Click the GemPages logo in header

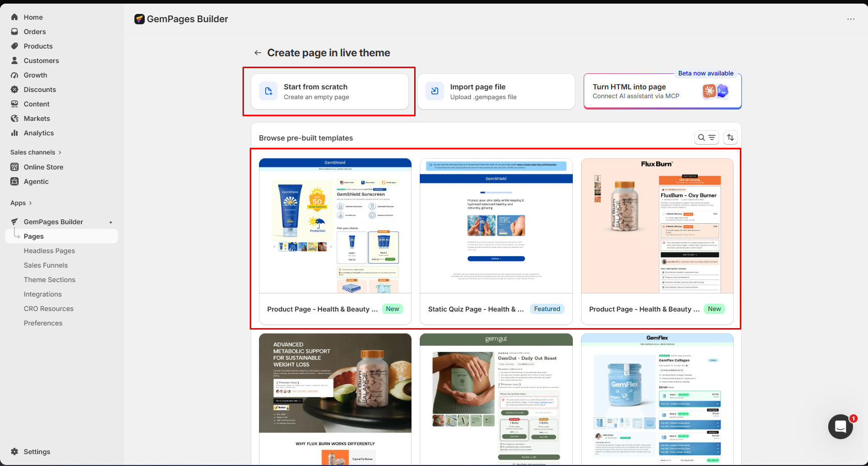pyautogui.click(x=140, y=19)
